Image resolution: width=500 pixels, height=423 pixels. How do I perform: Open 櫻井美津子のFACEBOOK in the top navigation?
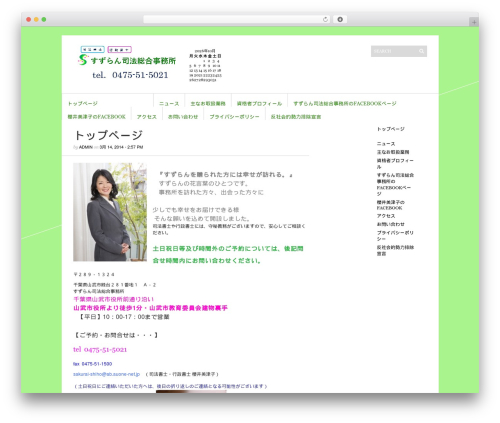click(96, 117)
